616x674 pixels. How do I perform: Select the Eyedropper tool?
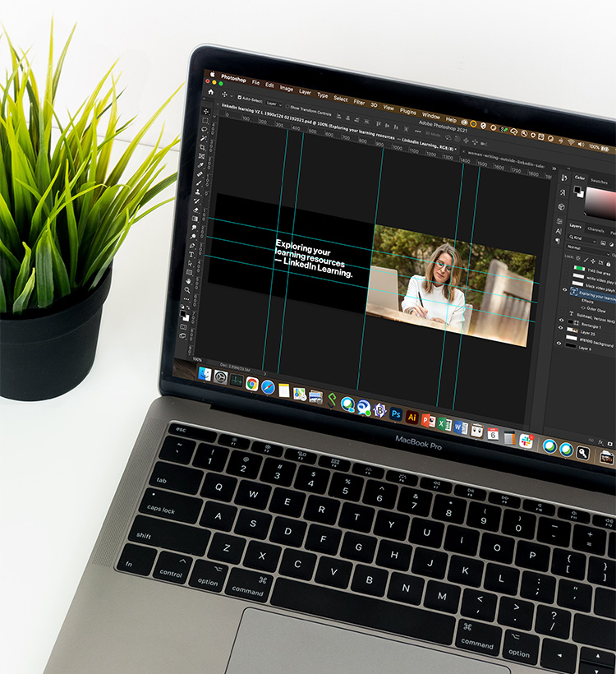tap(200, 165)
